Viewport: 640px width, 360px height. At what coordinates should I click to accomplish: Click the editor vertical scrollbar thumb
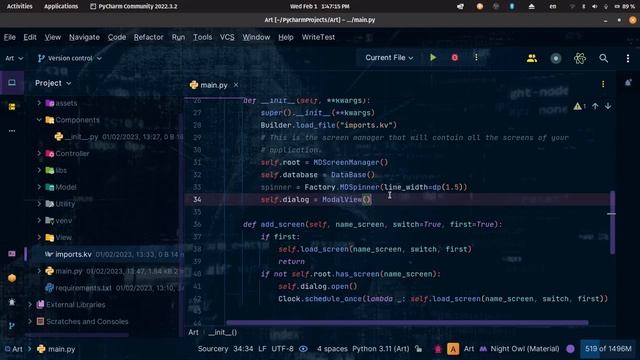tap(612, 222)
